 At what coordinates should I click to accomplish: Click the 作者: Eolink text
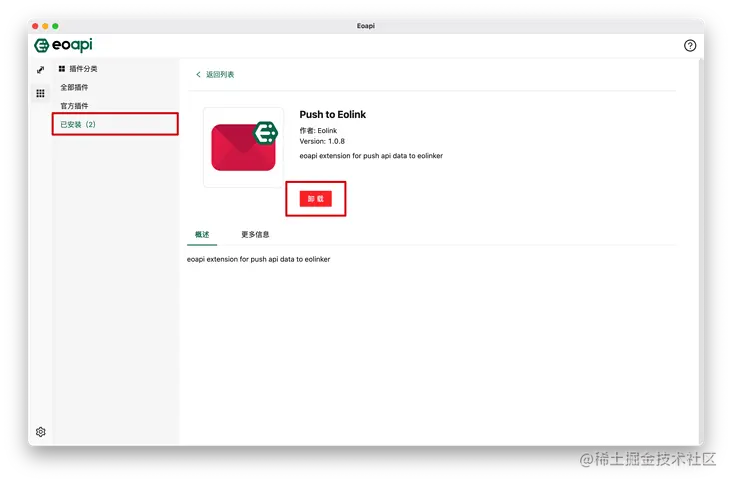[x=318, y=131]
